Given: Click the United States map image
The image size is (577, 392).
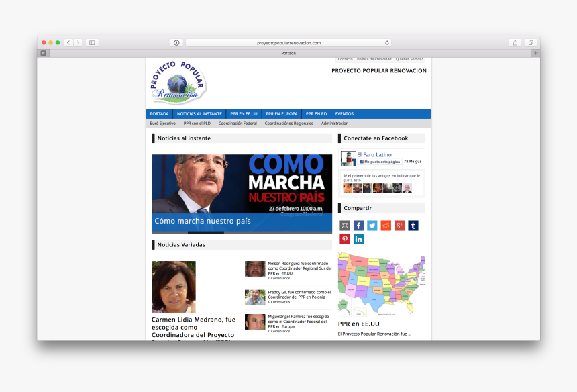Looking at the screenshot, I should point(382,284).
